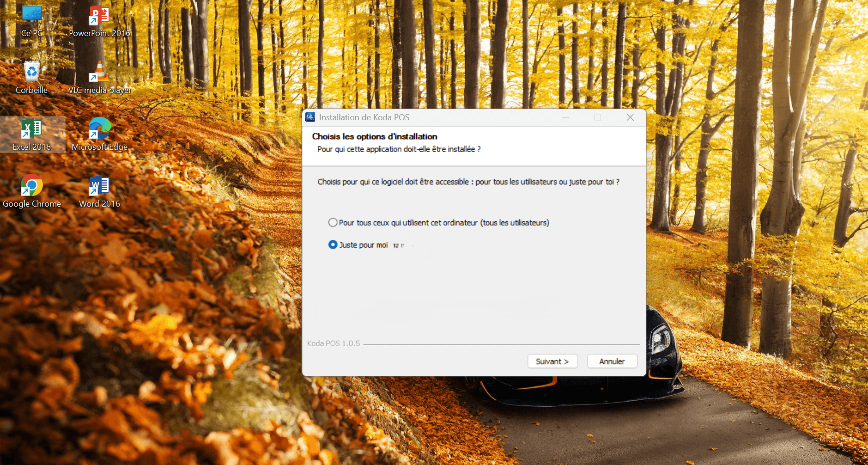The image size is (868, 465).
Task: Click 'Choisis les options d'installation' heading
Action: [375, 136]
